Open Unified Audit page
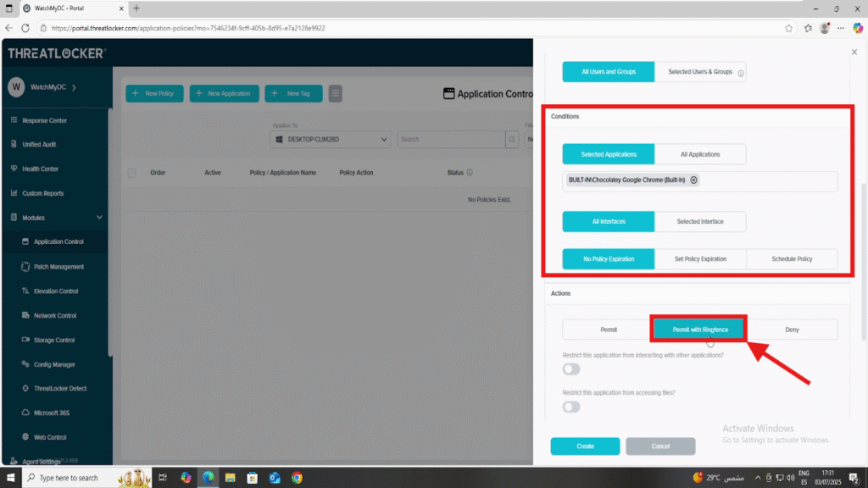The height and width of the screenshot is (488, 868). coord(39,144)
